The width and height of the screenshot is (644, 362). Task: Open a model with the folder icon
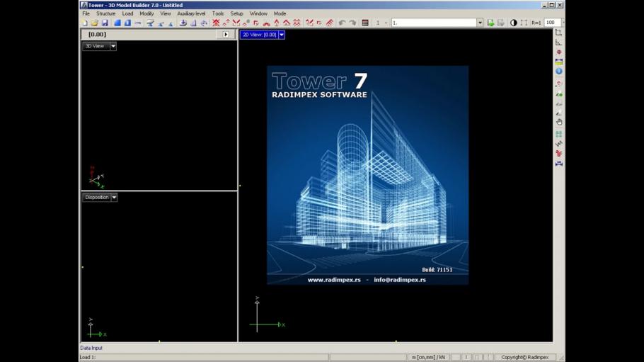pos(94,23)
